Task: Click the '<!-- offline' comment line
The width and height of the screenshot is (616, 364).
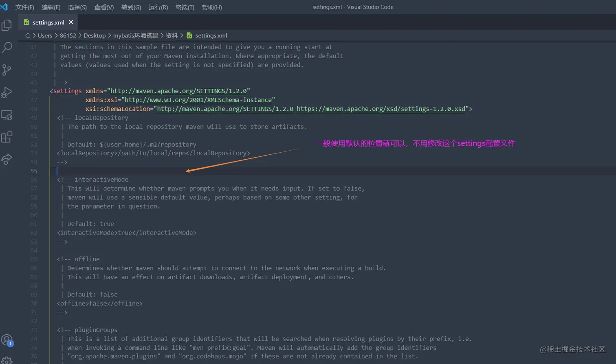Action: (x=78, y=259)
